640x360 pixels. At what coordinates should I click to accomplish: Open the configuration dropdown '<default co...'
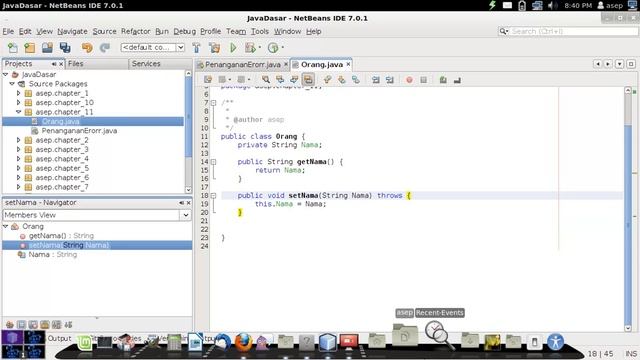click(180, 47)
